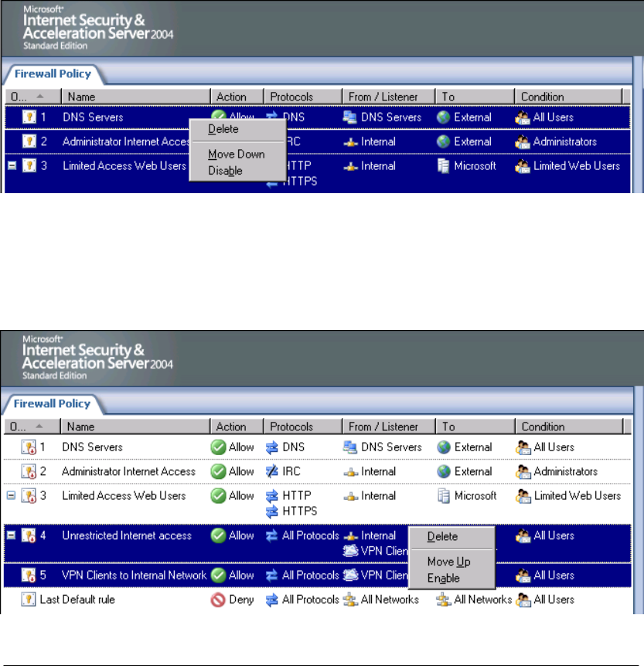The image size is (644, 666).
Task: Collapse rule 4 Unrestricted Internet access expander
Action: coord(11,535)
